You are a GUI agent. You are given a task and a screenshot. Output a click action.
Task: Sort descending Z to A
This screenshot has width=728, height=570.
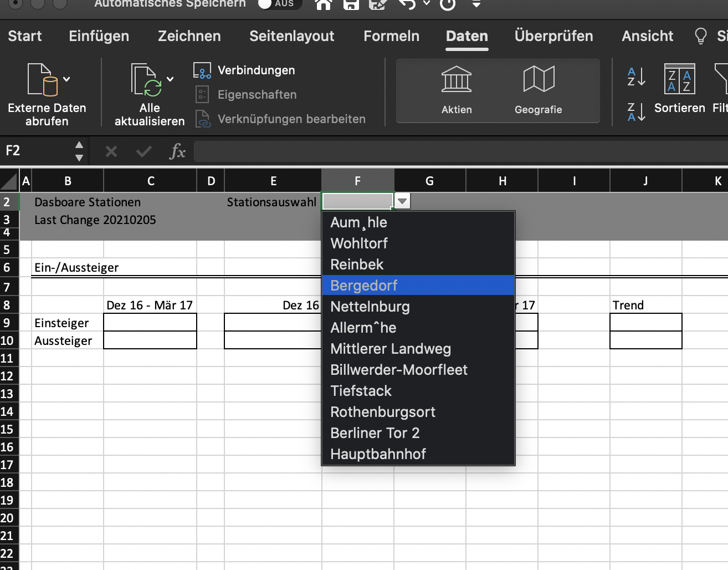tap(636, 111)
